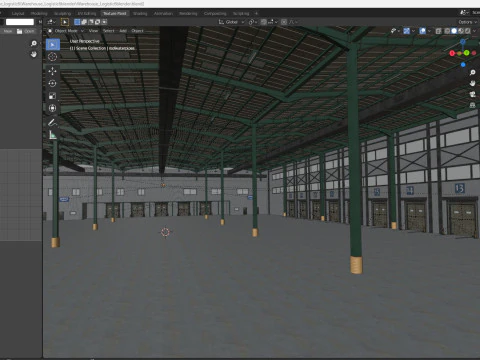Click the image editor zoom magnifier icon

(34, 43)
